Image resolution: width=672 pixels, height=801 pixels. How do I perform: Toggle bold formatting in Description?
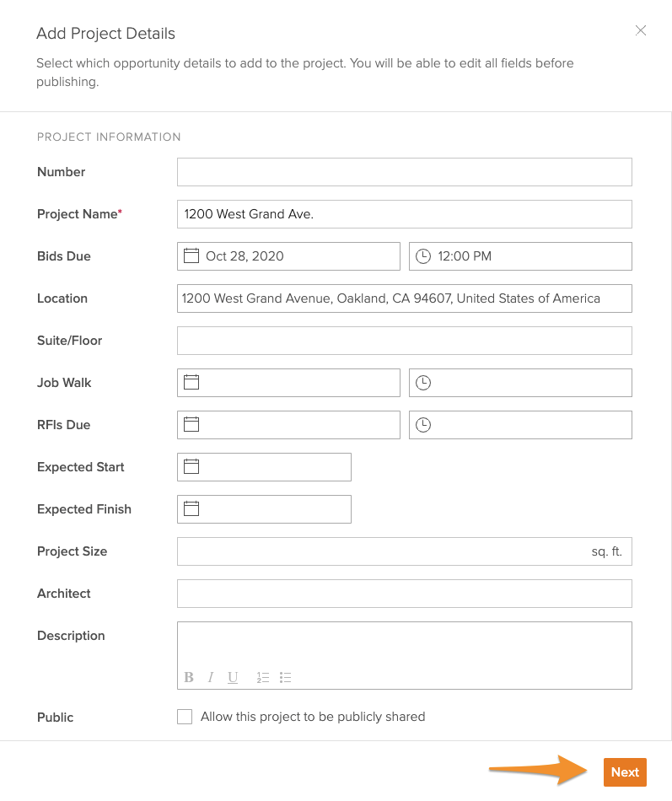(x=189, y=677)
